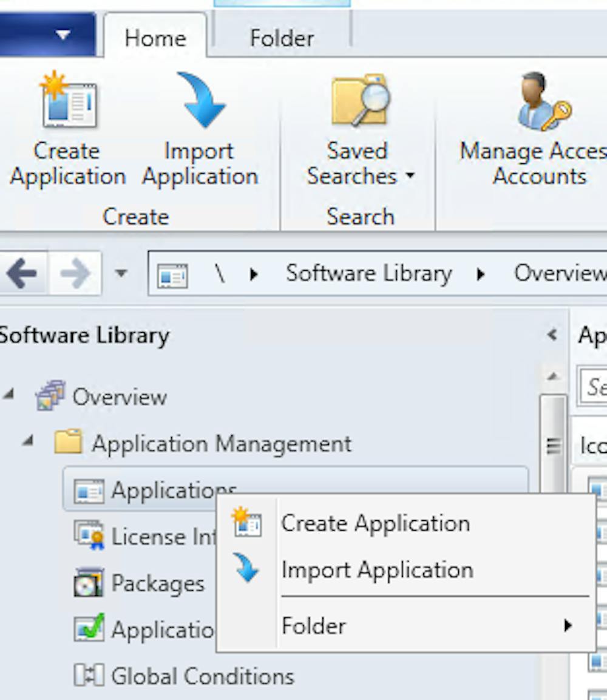Collapse the Software Library navigation pane

coord(553,333)
